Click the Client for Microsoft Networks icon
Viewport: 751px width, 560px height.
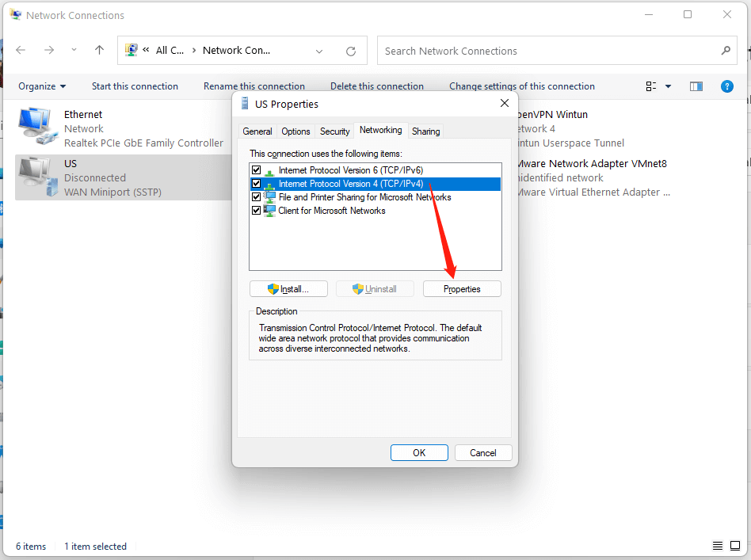point(269,211)
